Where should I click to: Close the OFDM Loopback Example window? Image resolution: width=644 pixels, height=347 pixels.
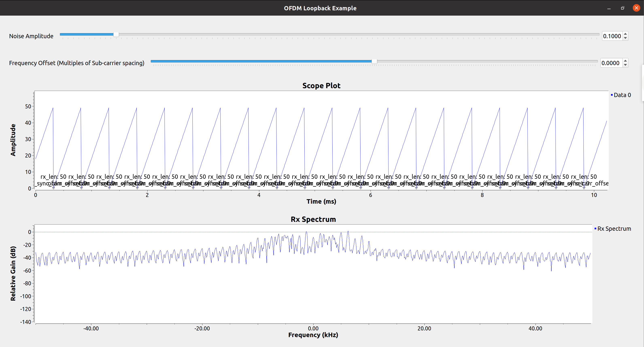coord(636,8)
